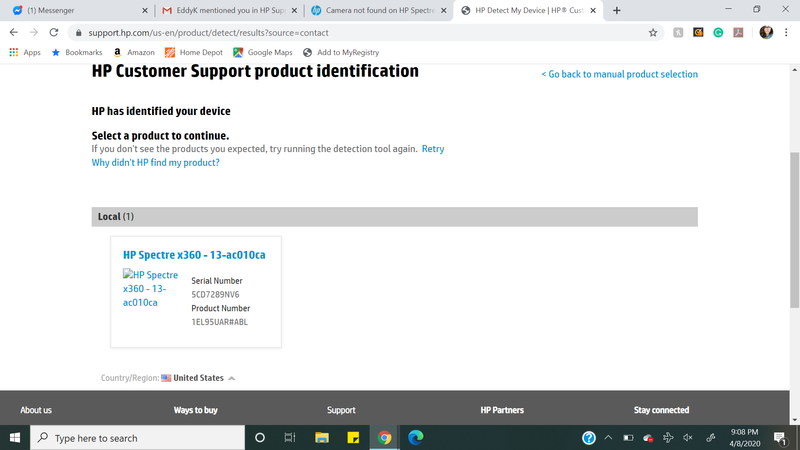The height and width of the screenshot is (450, 800).
Task: Reload the current HP support page
Action: 54,33
